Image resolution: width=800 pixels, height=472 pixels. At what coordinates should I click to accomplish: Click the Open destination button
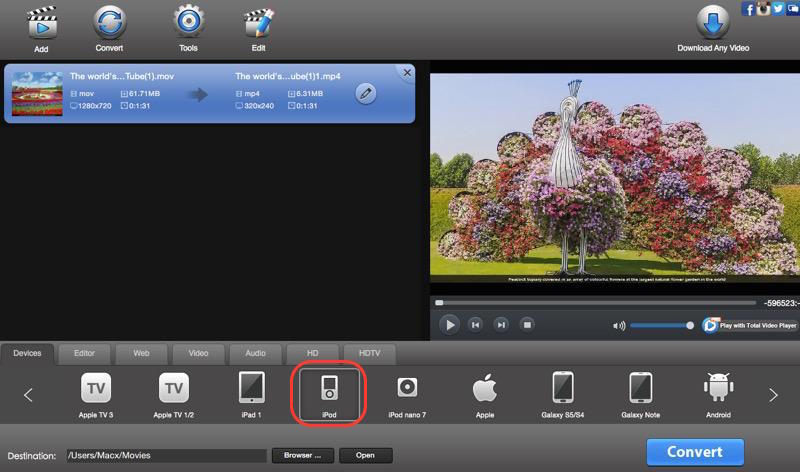click(365, 455)
